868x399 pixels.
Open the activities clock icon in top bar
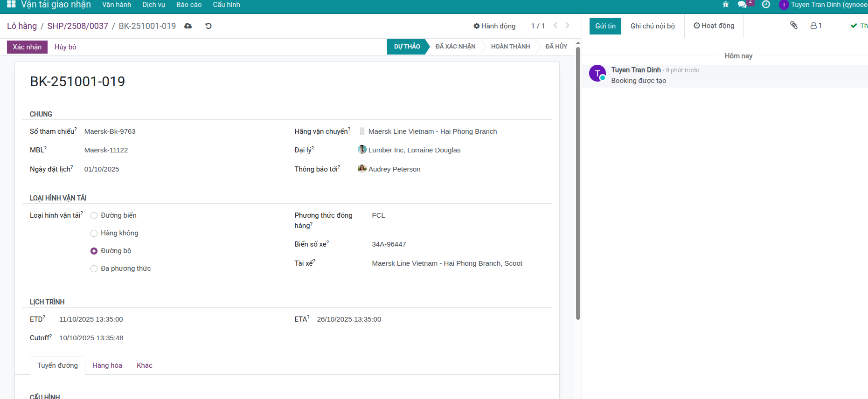coord(766,5)
